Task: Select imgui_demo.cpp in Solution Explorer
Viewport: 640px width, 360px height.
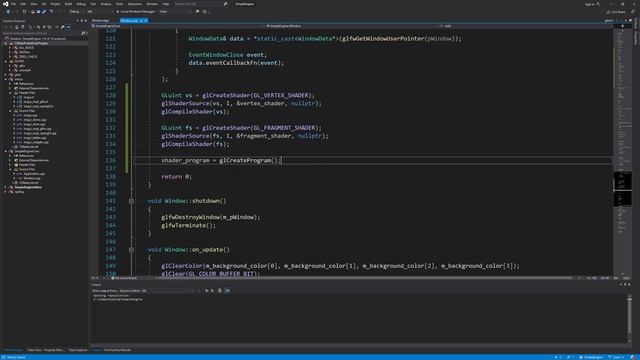Action: click(35, 120)
